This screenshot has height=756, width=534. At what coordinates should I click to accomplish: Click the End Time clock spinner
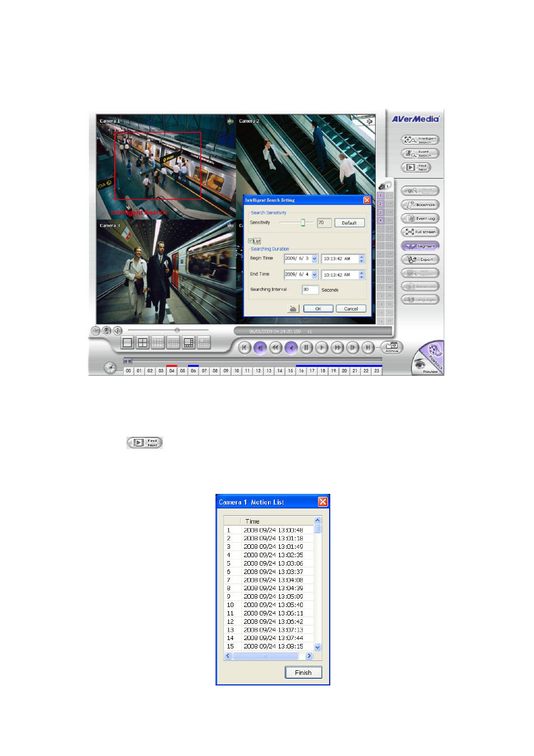click(x=362, y=275)
